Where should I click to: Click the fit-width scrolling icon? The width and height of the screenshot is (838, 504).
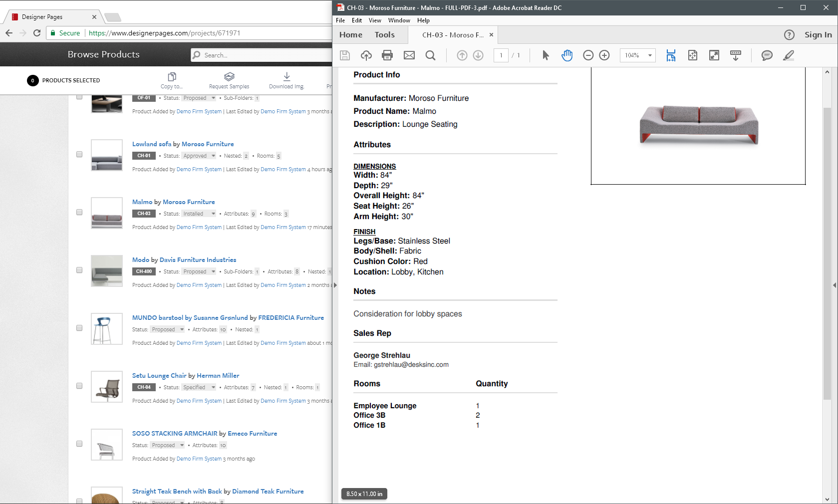671,55
